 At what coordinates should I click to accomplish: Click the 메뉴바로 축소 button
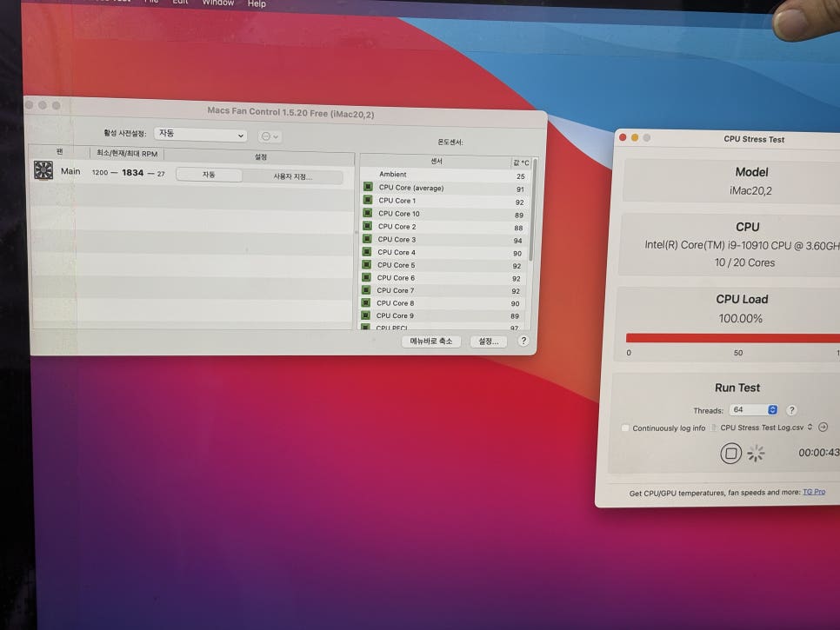(x=431, y=341)
